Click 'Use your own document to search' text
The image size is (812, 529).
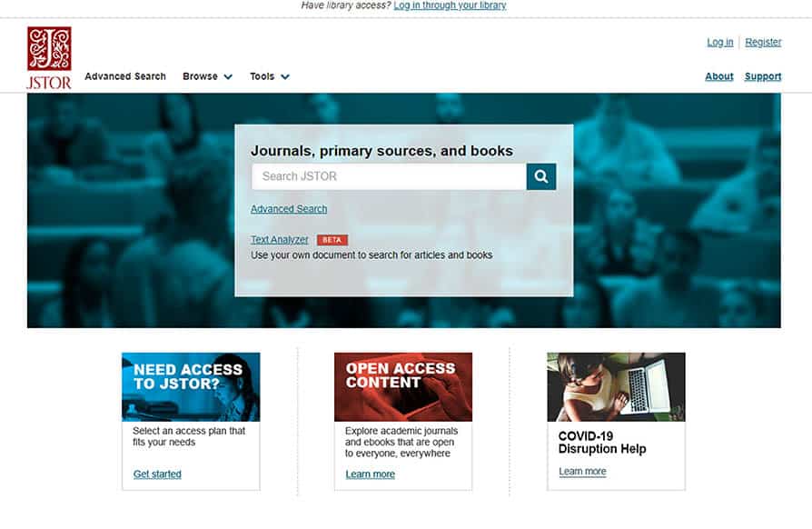tap(371, 255)
